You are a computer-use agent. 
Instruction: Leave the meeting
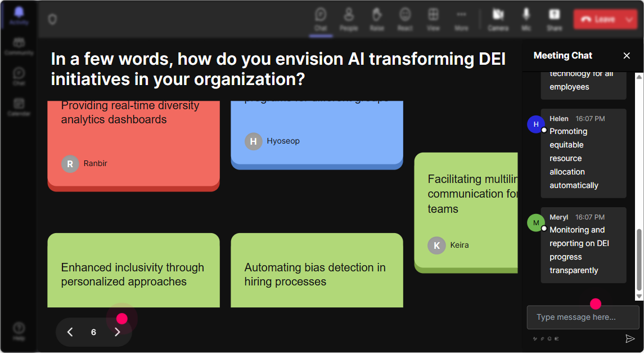coord(598,19)
